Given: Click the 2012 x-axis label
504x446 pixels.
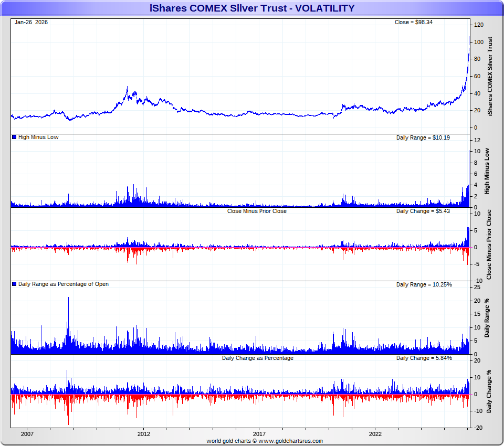Looking at the screenshot, I should pyautogui.click(x=144, y=434).
